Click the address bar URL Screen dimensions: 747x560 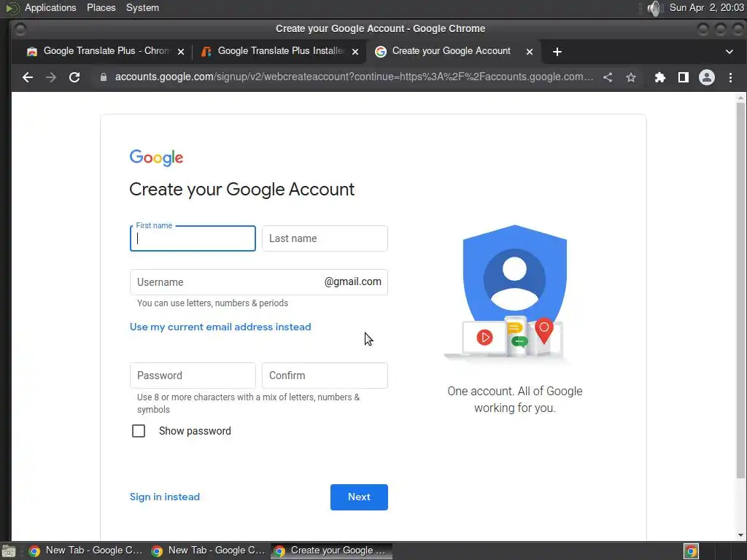point(354,77)
